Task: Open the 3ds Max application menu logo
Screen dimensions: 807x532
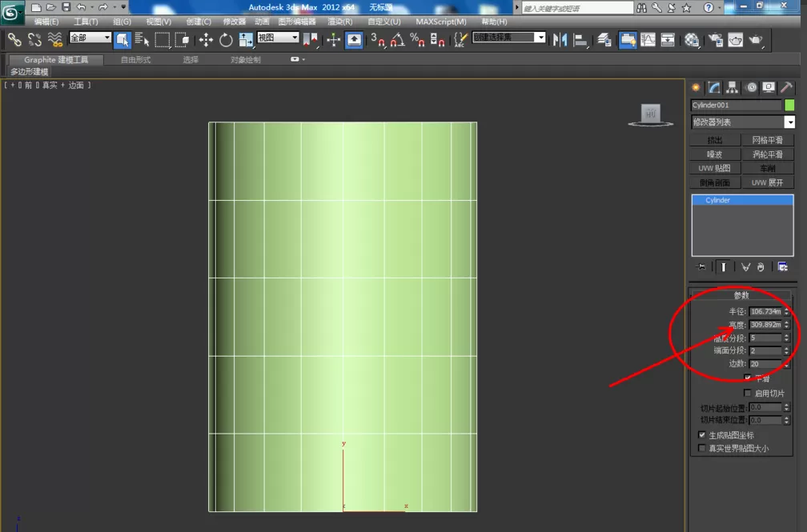Action: (11, 12)
